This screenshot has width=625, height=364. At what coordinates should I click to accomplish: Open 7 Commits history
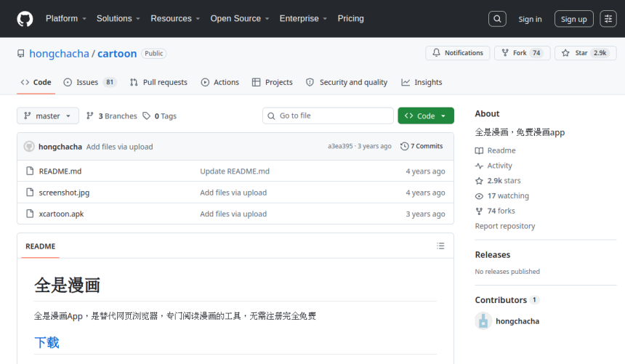pos(422,146)
